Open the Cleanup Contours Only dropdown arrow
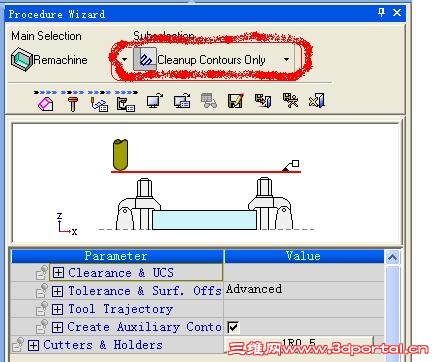Screen dimensions: 448x362 click(286, 60)
